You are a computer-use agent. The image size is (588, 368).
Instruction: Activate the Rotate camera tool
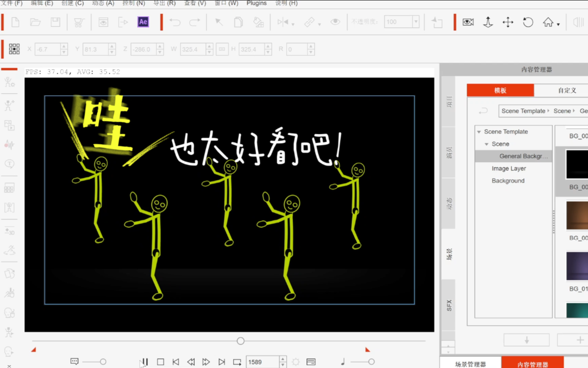pyautogui.click(x=528, y=22)
